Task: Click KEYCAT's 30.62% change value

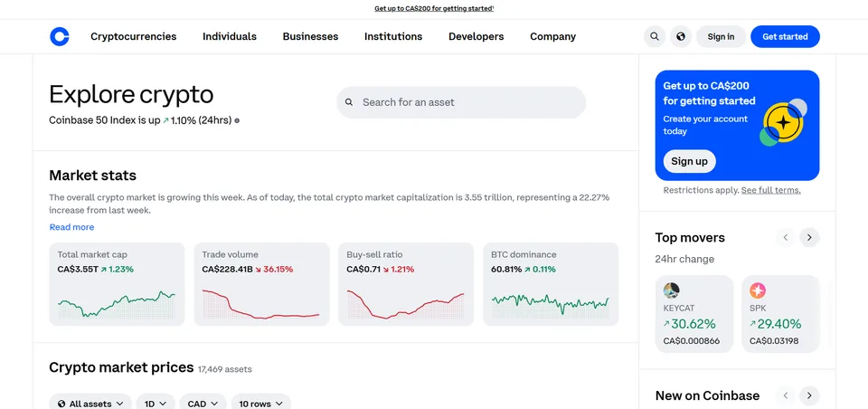Action: [693, 324]
